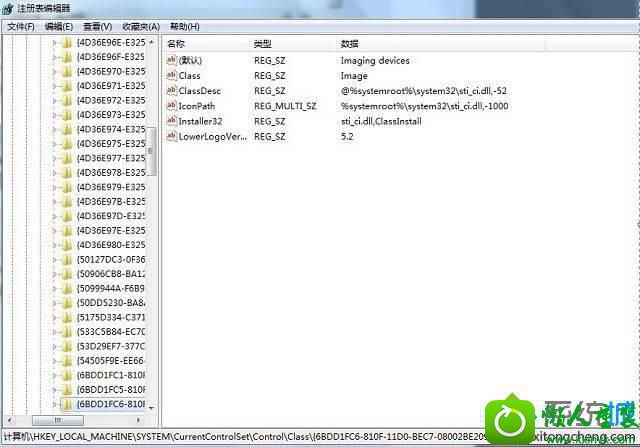640x447 pixels.
Task: Expand the {5175D334-C371 key
Action: point(55,318)
